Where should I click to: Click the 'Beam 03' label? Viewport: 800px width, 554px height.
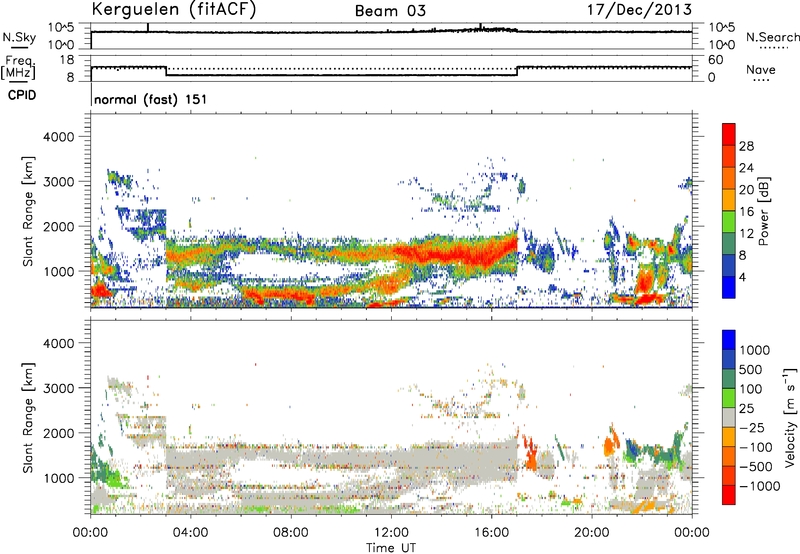click(x=390, y=11)
